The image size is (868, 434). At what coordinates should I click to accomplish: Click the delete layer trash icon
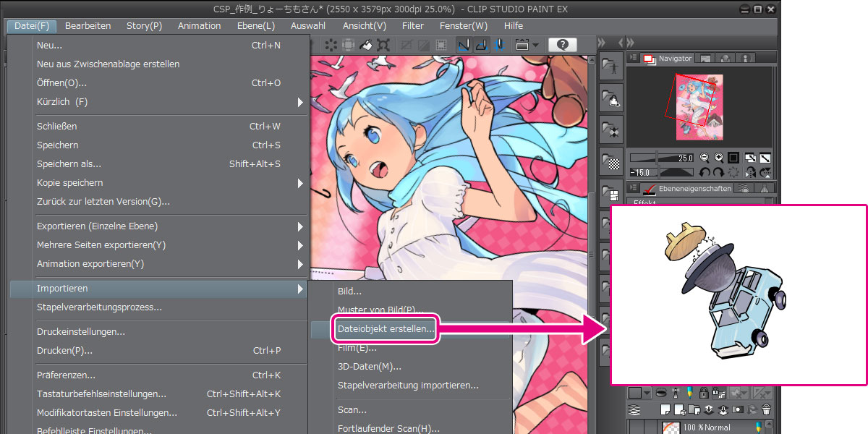pos(766,409)
